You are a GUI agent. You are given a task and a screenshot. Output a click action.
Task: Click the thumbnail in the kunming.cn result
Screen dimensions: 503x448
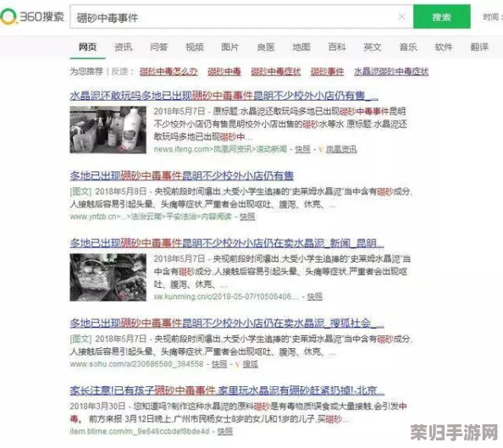coord(108,277)
